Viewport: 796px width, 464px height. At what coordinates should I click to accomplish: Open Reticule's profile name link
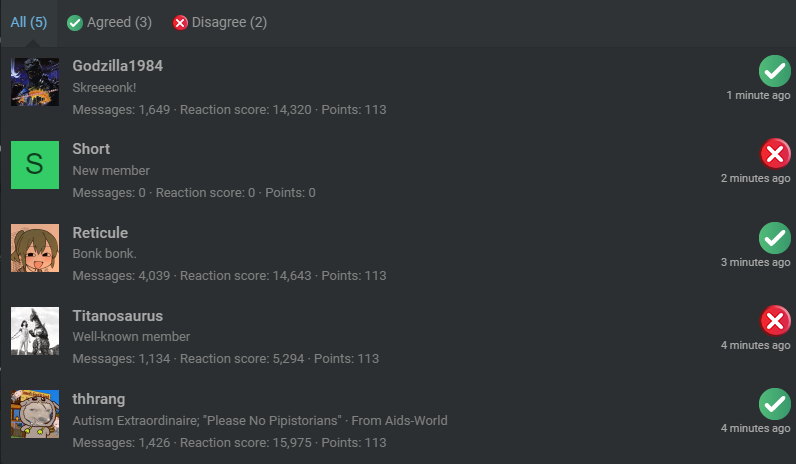[x=100, y=233]
